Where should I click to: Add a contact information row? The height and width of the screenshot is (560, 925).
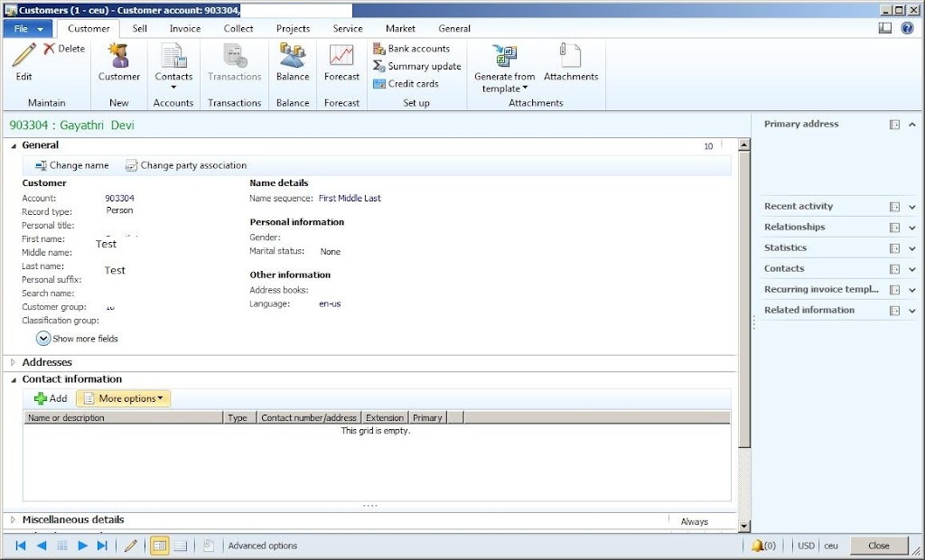pyautogui.click(x=51, y=398)
